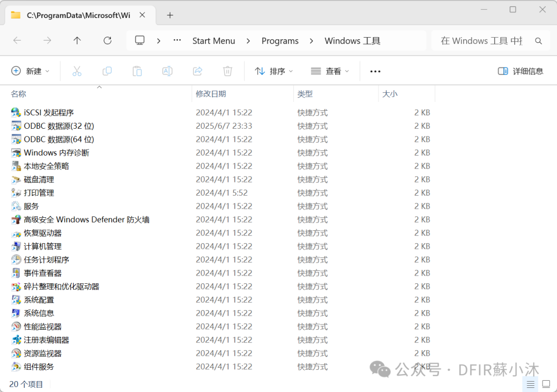Go back with the left arrow
The width and height of the screenshot is (557, 392).
coord(17,41)
